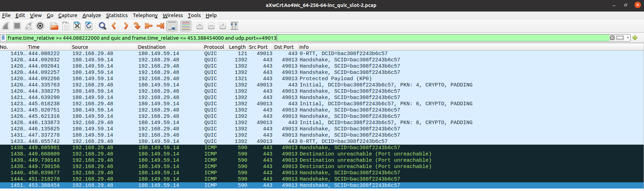Open the Wireless menu
Viewport: 644px width, 191px height.
click(173, 15)
